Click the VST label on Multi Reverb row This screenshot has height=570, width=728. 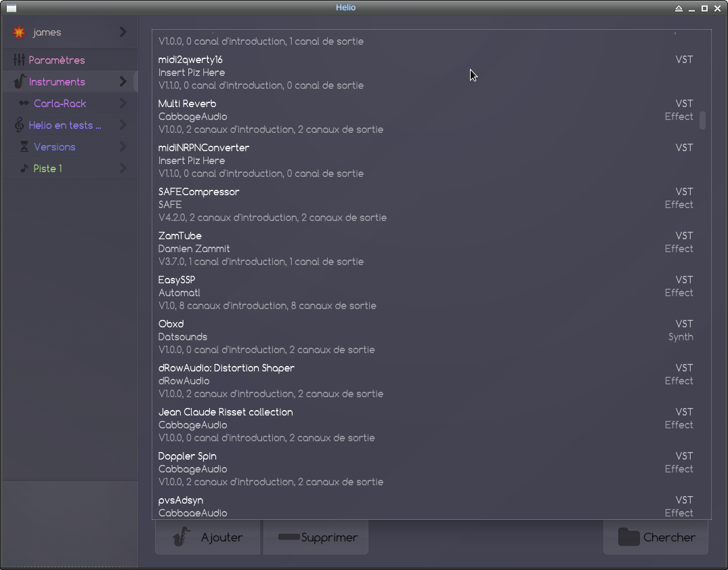click(x=685, y=104)
